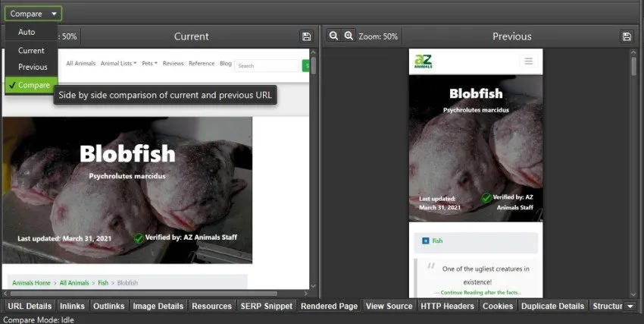
Task: Zoom in the Previous pane
Action: click(x=349, y=36)
